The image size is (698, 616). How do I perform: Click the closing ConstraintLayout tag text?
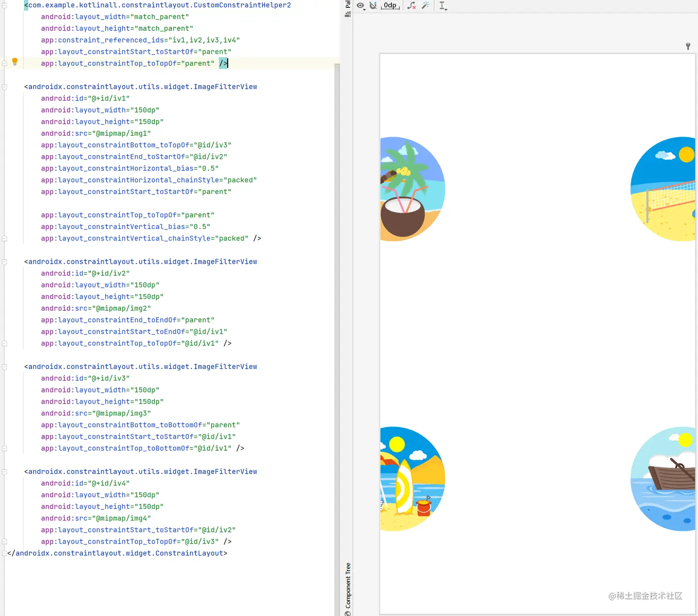(117, 553)
